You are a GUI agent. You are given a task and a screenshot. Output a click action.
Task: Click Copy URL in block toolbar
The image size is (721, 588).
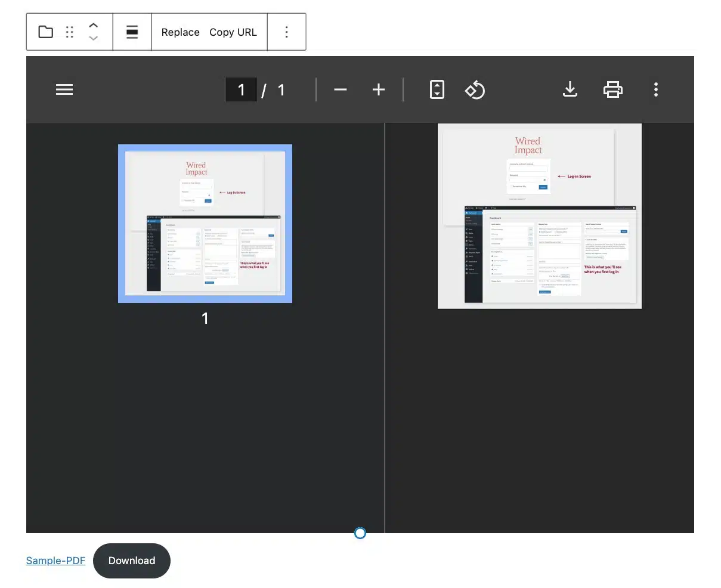233,32
